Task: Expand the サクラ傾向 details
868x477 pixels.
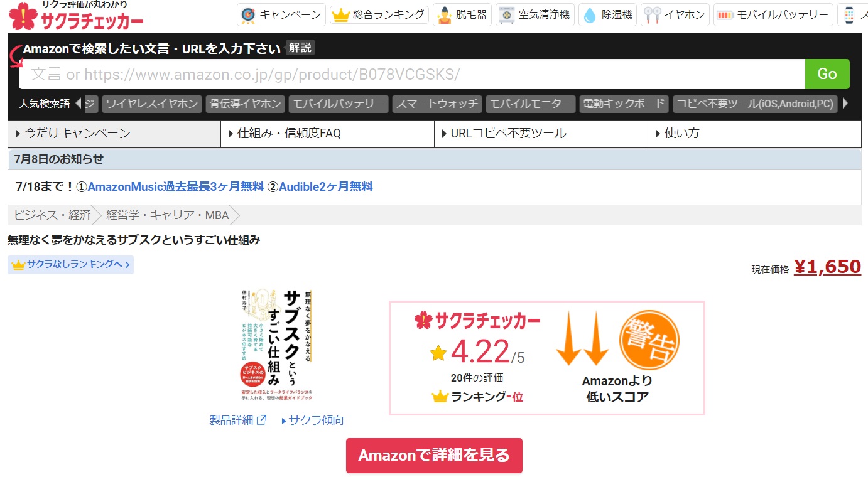Action: tap(312, 420)
